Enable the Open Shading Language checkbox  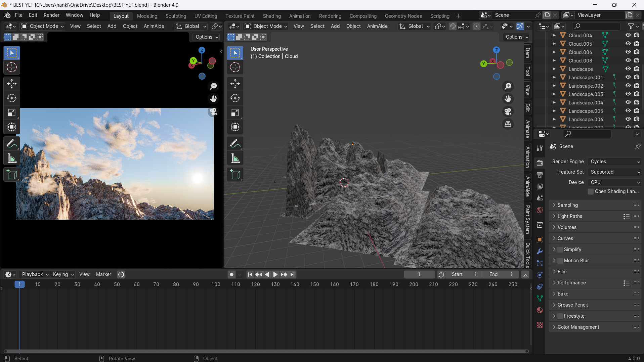tap(591, 191)
